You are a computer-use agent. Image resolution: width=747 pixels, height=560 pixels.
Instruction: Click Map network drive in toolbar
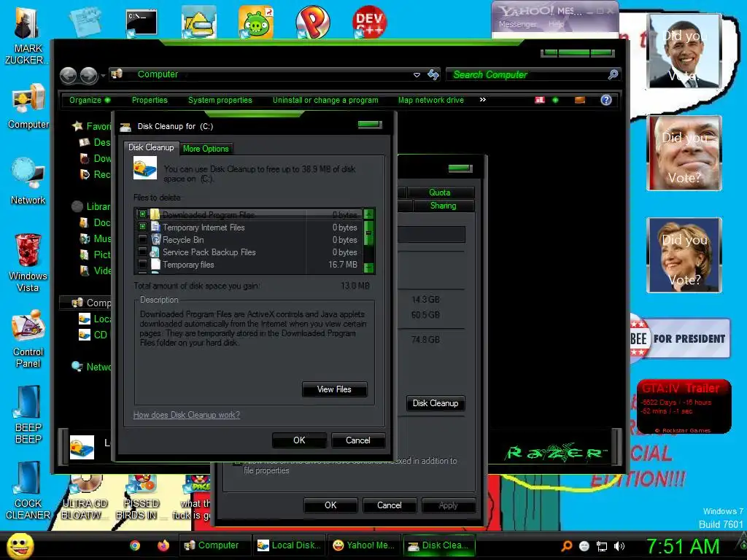pos(430,100)
